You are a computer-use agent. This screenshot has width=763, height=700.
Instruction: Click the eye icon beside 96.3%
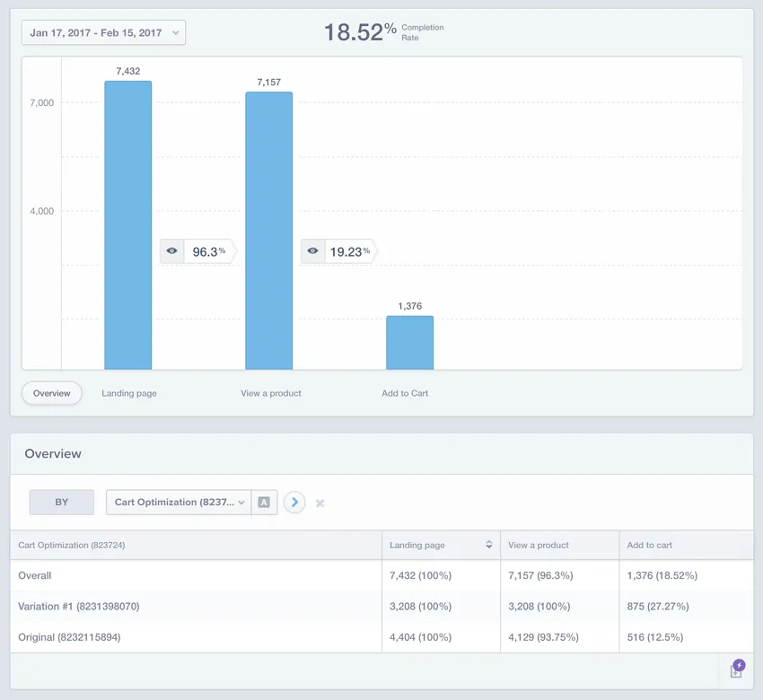tap(171, 251)
